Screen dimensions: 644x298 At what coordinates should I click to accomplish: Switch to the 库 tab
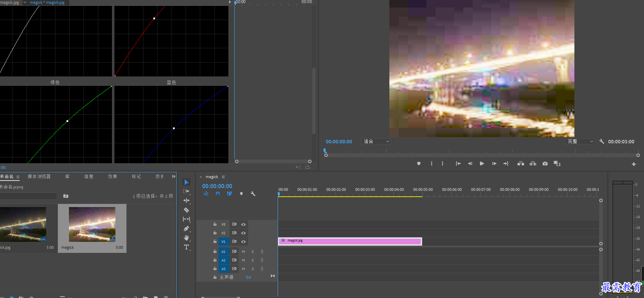(x=68, y=176)
